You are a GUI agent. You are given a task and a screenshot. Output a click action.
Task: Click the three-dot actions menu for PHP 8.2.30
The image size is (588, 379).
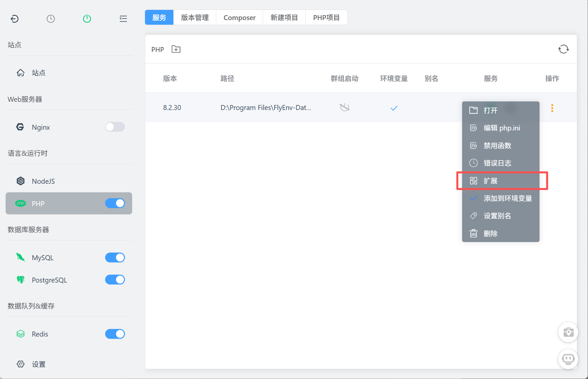coord(552,108)
